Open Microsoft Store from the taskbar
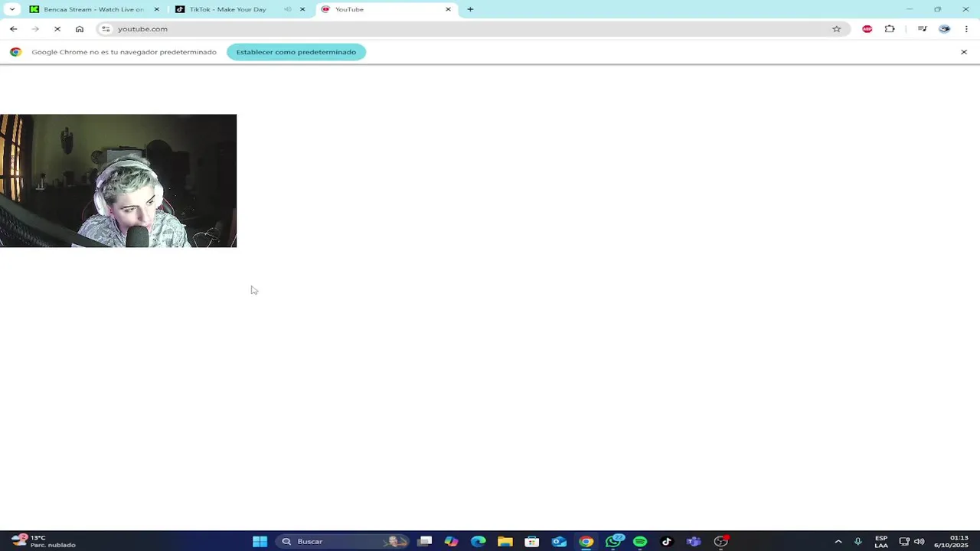This screenshot has height=551, width=980. 532,542
